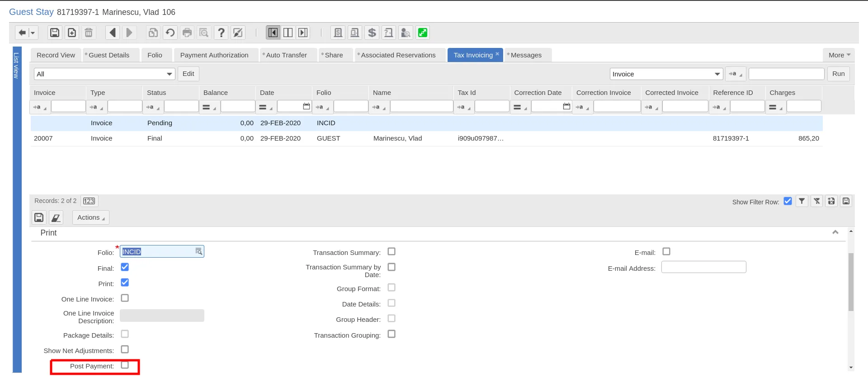
Task: Uncheck the Final checkbox
Action: click(125, 267)
